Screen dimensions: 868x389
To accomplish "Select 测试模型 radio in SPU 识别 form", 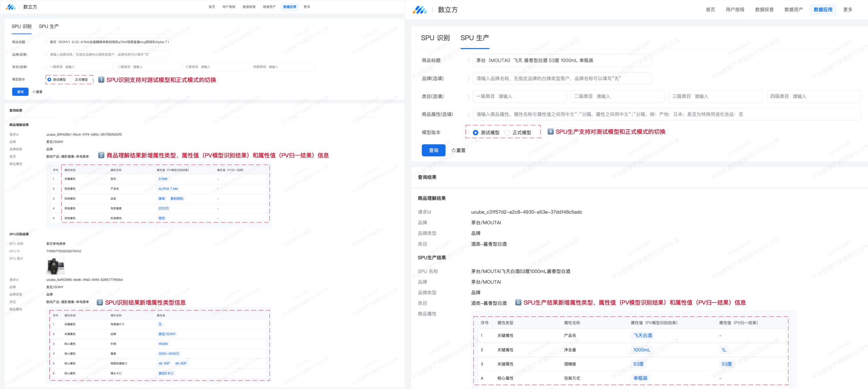I will (49, 80).
